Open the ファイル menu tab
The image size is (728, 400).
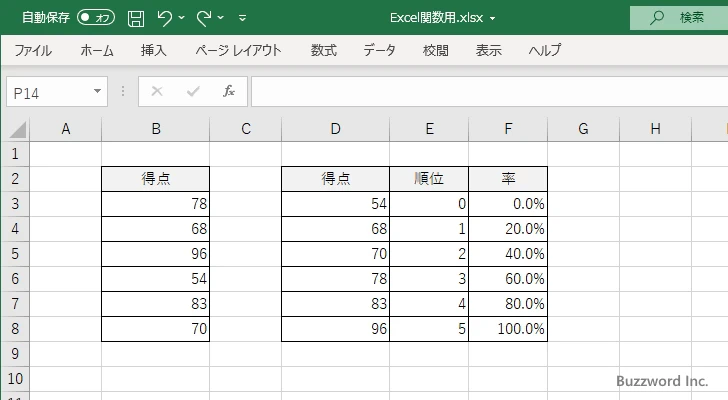[33, 50]
